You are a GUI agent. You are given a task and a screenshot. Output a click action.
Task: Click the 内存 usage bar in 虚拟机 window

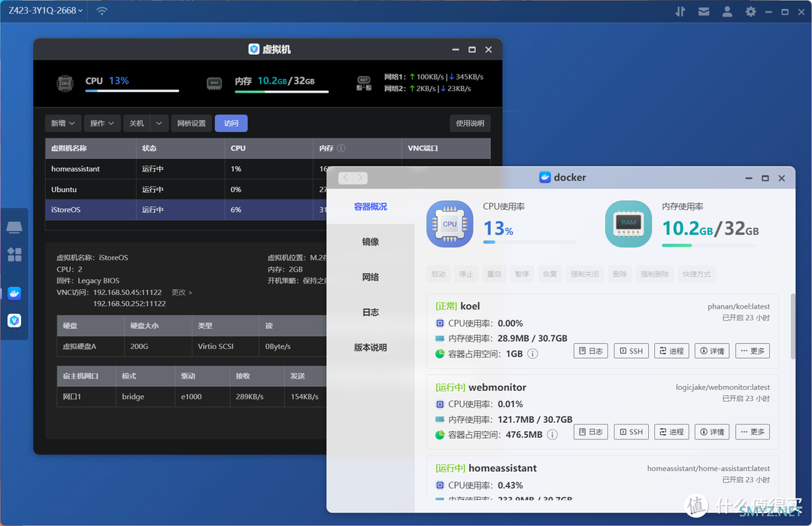(282, 92)
